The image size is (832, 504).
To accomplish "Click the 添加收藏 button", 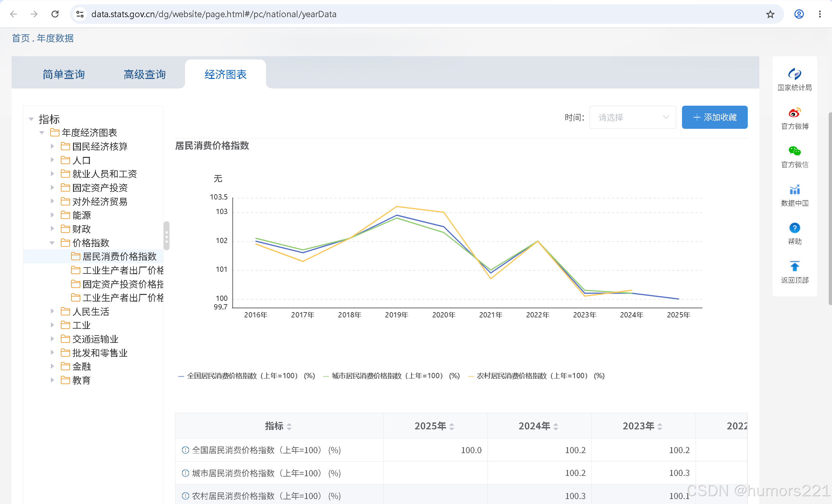I will click(714, 117).
